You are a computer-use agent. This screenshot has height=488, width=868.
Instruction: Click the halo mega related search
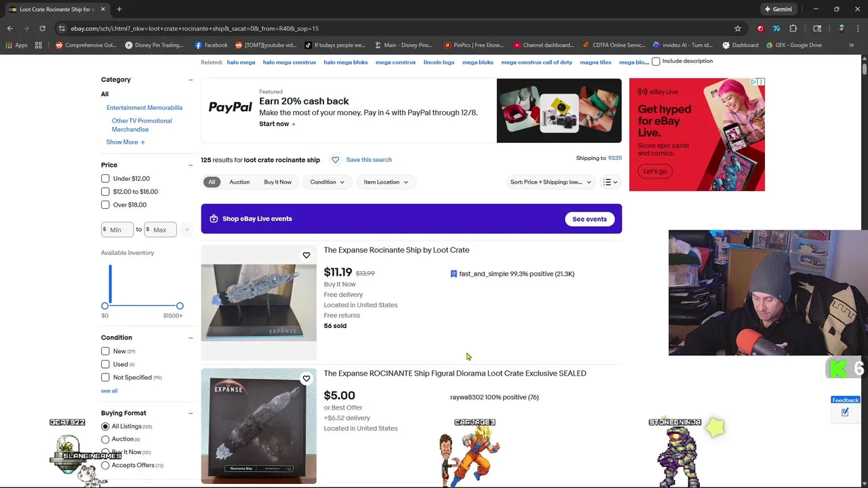pos(241,62)
